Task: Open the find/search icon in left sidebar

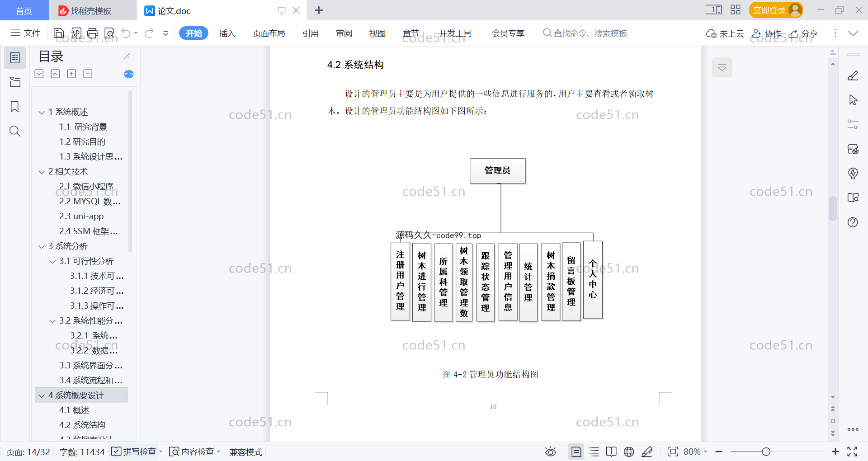Action: pyautogui.click(x=15, y=131)
